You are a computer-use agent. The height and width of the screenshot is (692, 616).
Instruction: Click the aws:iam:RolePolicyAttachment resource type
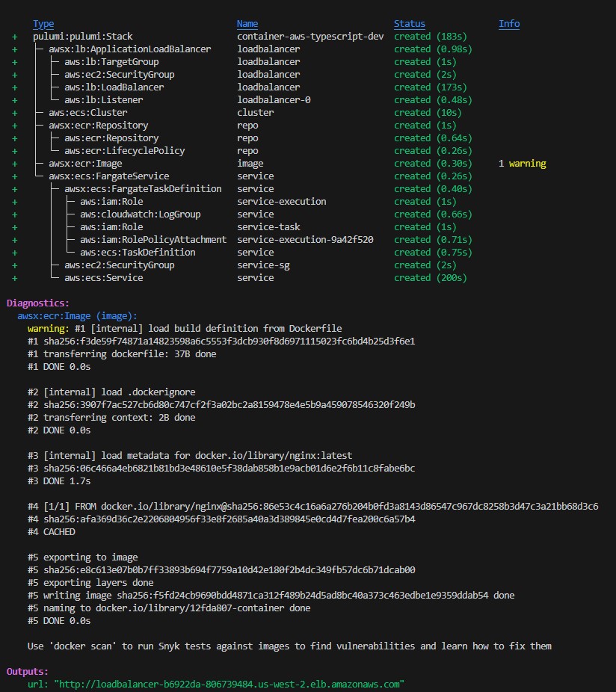tap(153, 240)
